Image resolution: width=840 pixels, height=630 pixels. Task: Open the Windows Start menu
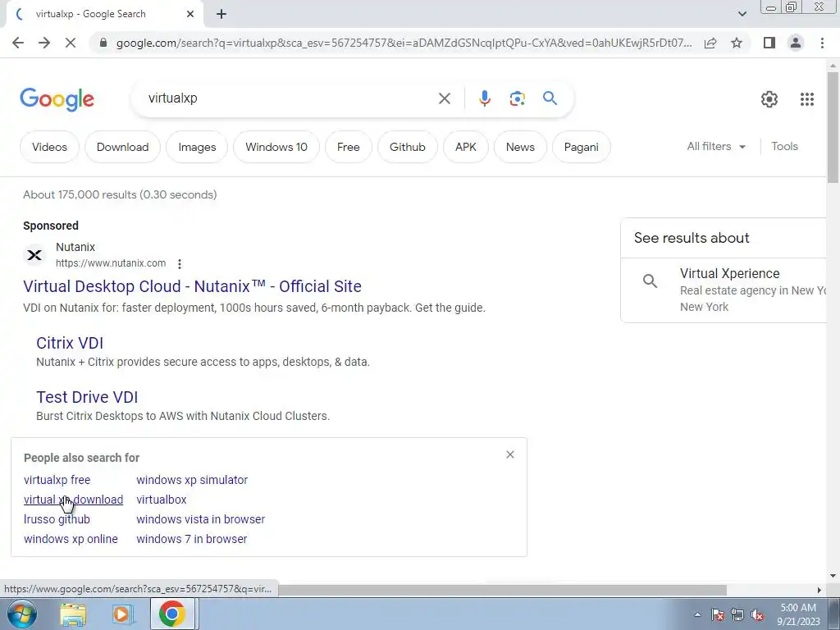22,614
